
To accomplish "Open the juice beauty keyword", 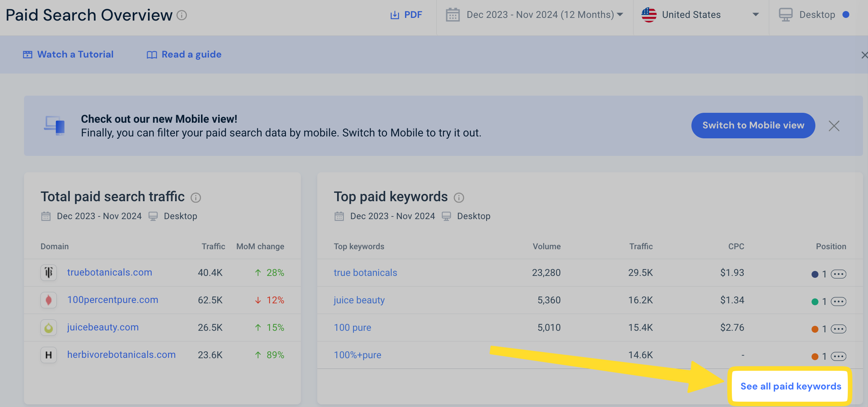I will 359,300.
